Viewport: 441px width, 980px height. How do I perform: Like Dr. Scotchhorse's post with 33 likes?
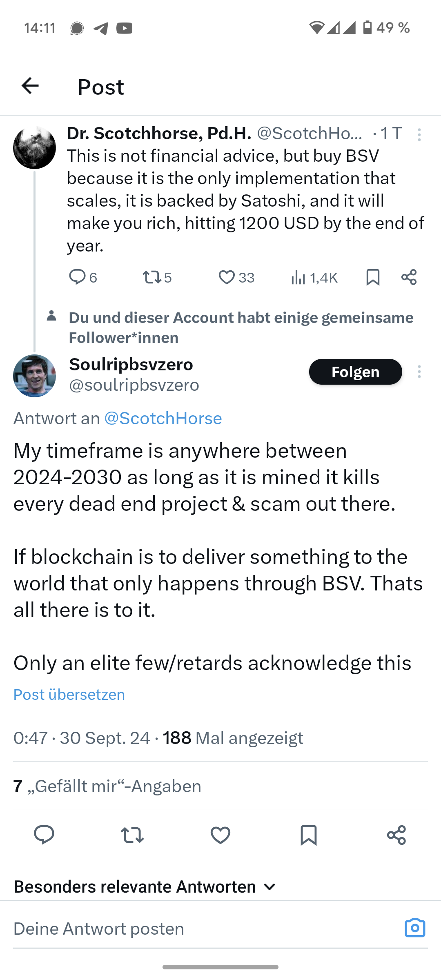tap(227, 278)
